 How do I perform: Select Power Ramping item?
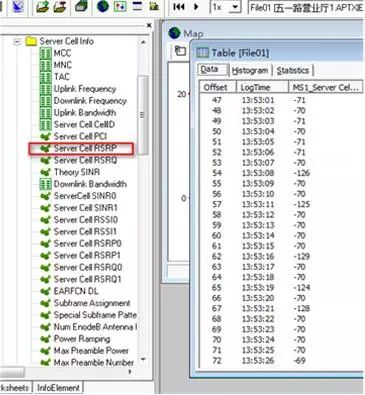click(82, 339)
